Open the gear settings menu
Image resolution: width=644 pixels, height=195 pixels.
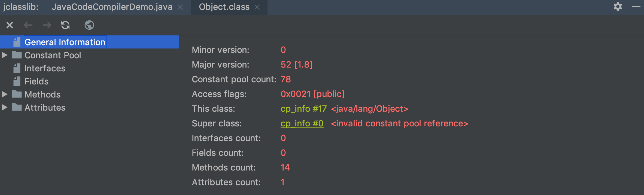(x=618, y=7)
